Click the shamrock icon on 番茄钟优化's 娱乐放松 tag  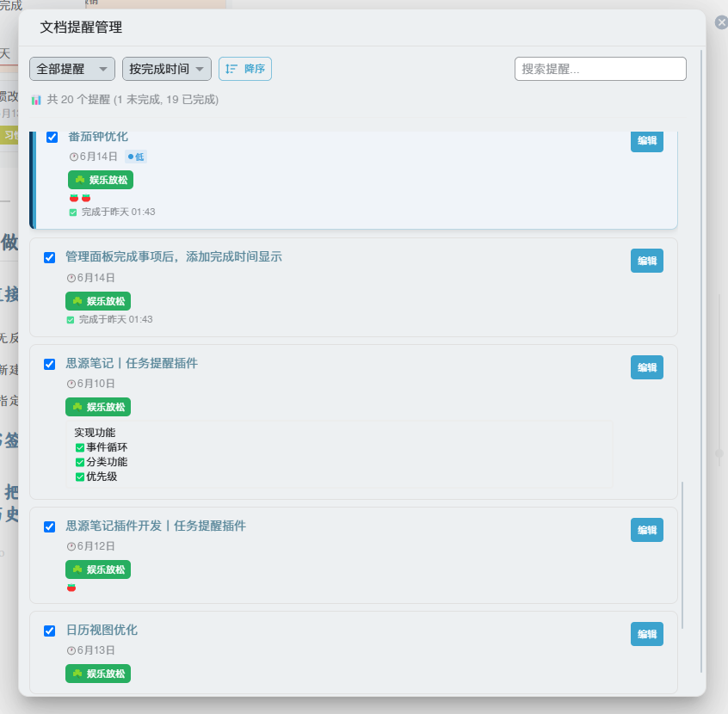point(79,180)
